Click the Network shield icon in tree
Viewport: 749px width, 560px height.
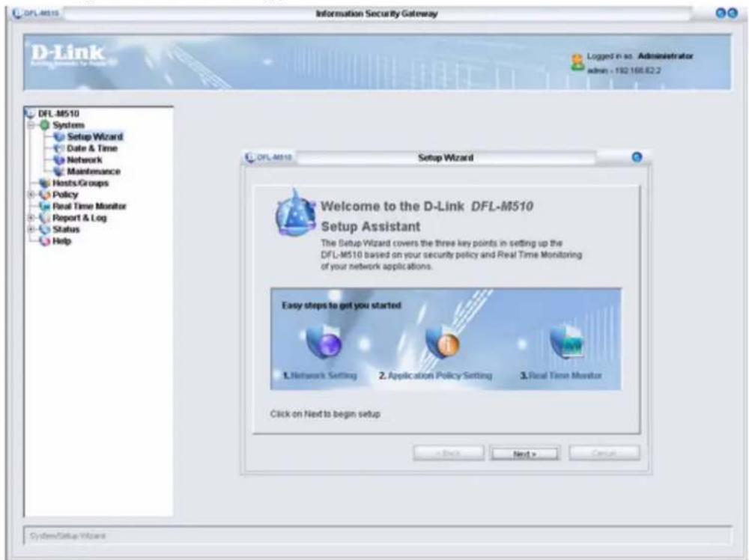[59, 160]
